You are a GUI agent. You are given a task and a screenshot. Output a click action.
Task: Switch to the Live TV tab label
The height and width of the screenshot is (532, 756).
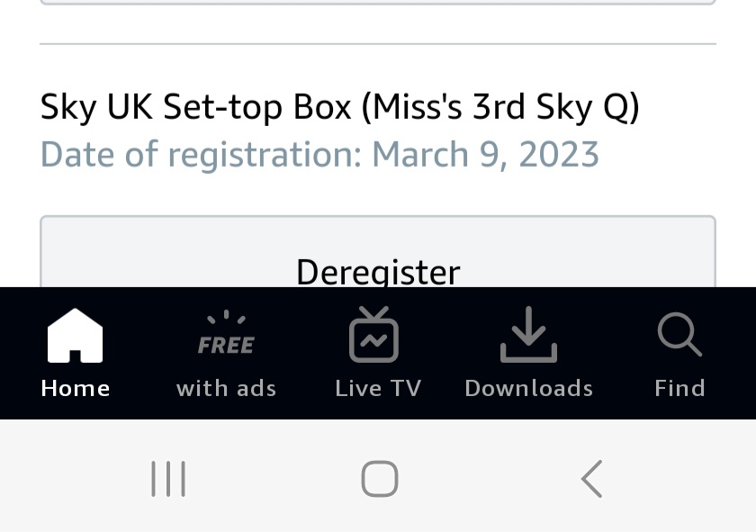point(378,388)
